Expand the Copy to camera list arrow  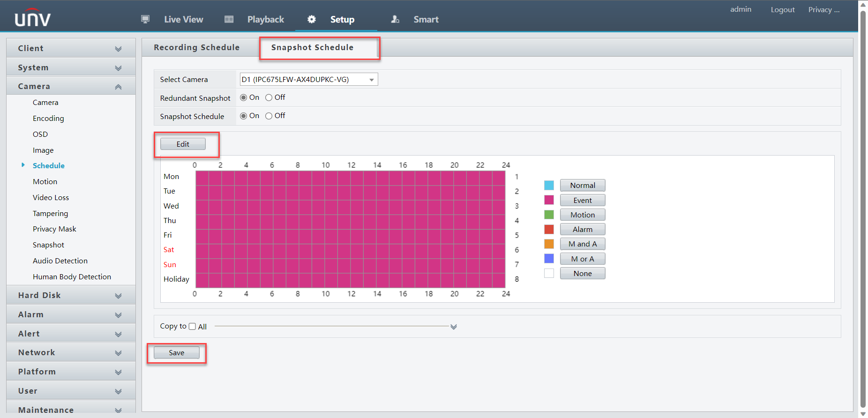coord(453,327)
